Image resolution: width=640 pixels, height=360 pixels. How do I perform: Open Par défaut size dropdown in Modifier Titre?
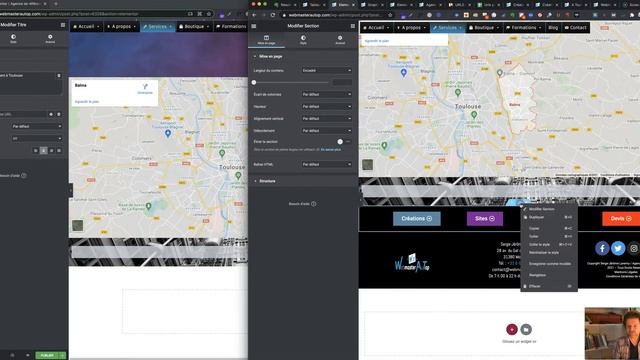click(36, 127)
